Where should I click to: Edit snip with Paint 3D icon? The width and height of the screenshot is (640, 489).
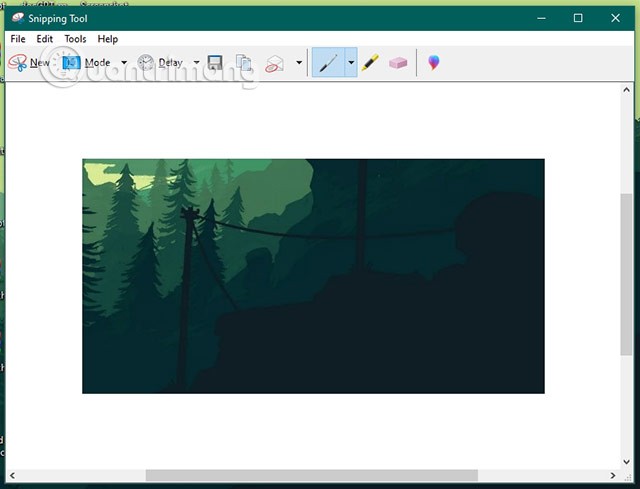(x=433, y=62)
